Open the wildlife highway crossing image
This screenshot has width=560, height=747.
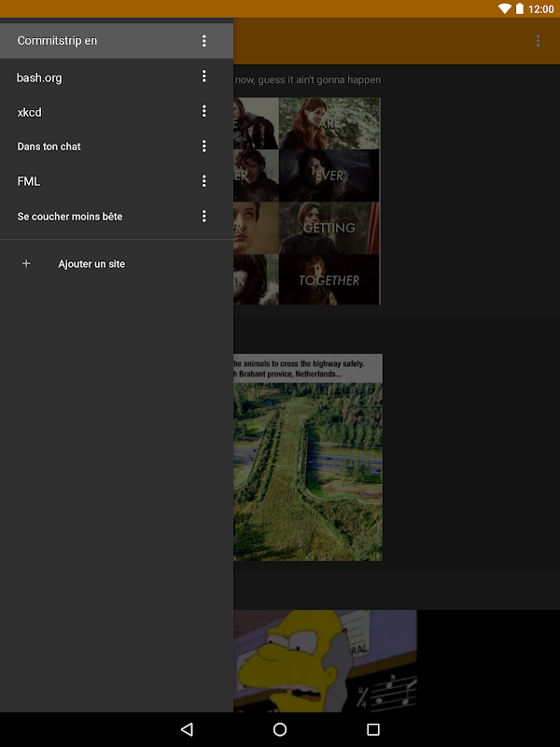point(308,457)
